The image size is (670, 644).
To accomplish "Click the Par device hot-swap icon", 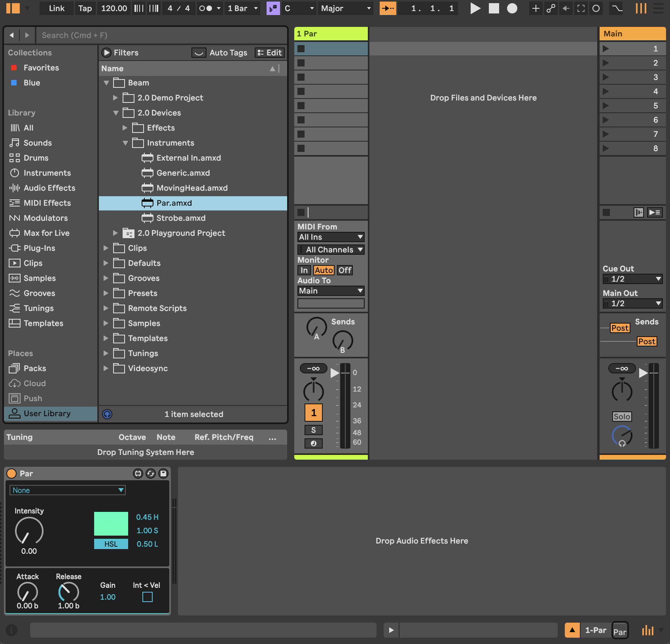I will (x=151, y=474).
